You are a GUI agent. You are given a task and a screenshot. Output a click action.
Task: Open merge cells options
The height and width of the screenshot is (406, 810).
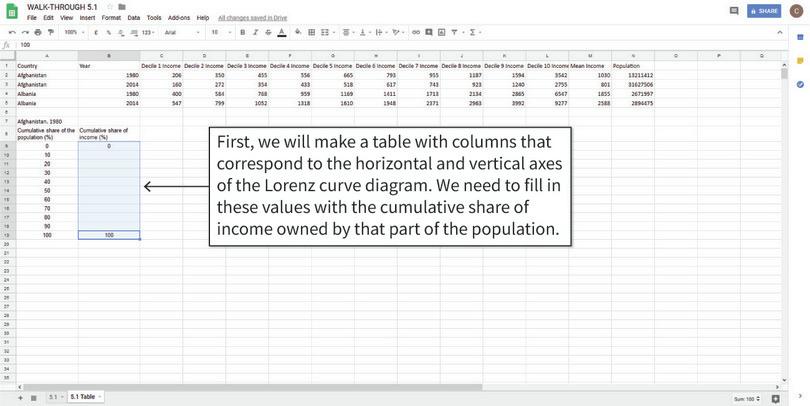328,32
